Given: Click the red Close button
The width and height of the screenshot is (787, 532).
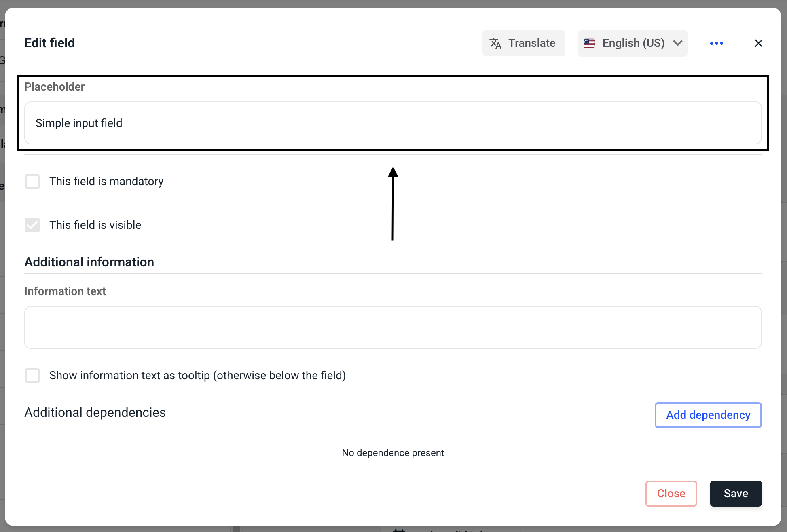Looking at the screenshot, I should click(x=671, y=494).
